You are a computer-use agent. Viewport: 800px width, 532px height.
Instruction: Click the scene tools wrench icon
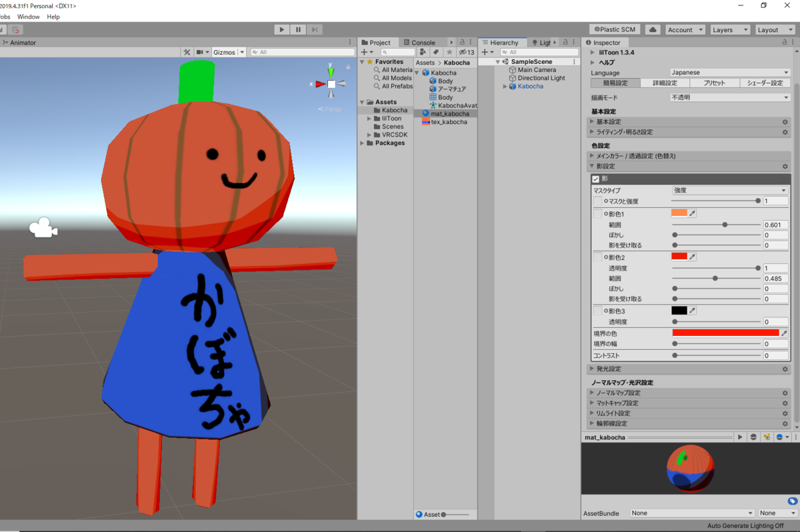click(x=187, y=52)
